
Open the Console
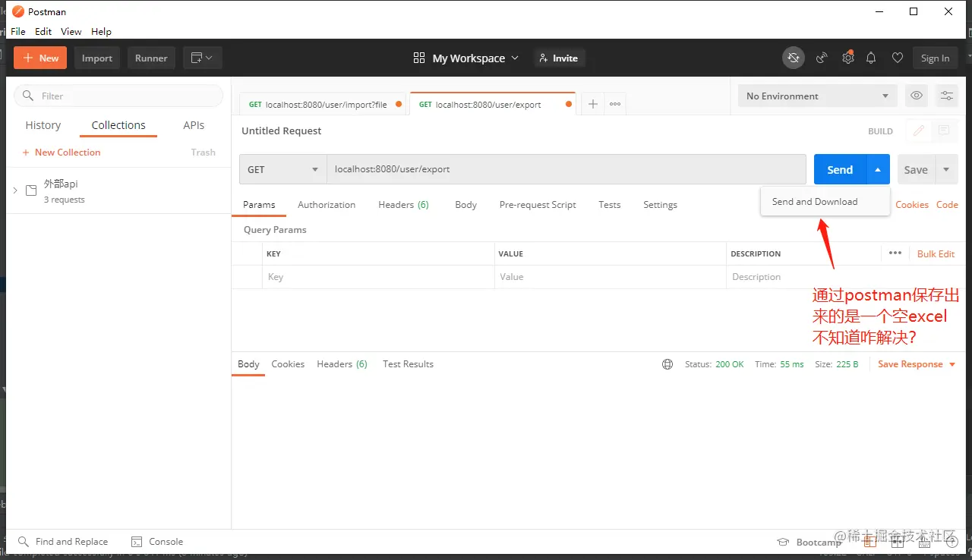click(x=157, y=542)
